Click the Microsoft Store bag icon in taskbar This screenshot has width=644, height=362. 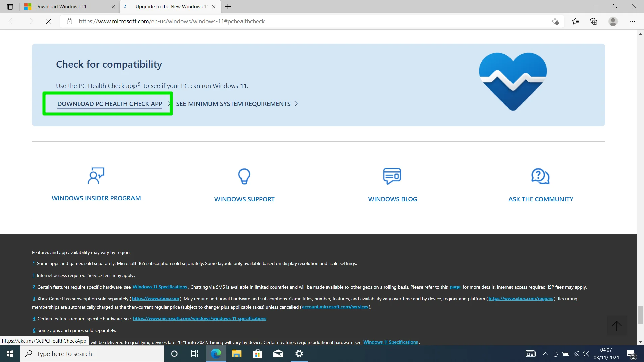(257, 353)
